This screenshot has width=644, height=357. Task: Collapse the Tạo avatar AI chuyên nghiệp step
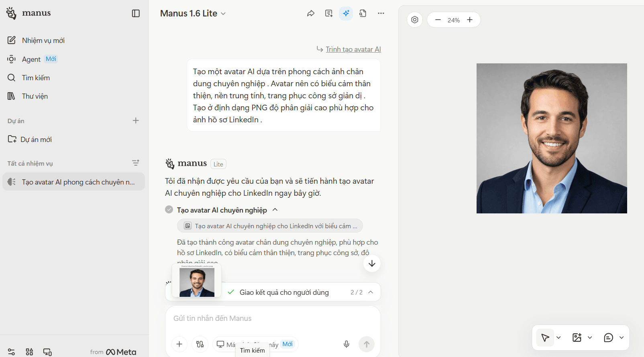275,210
